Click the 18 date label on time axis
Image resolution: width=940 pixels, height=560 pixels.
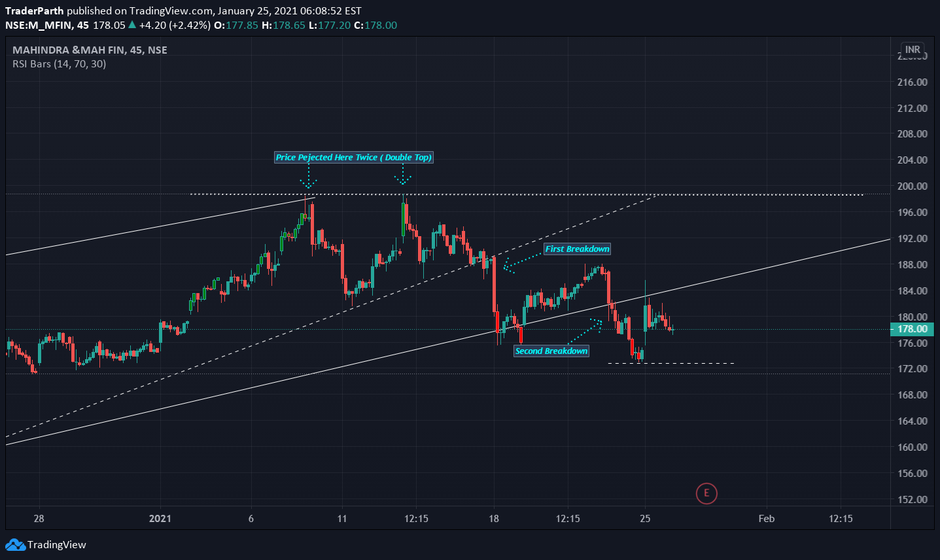click(494, 519)
